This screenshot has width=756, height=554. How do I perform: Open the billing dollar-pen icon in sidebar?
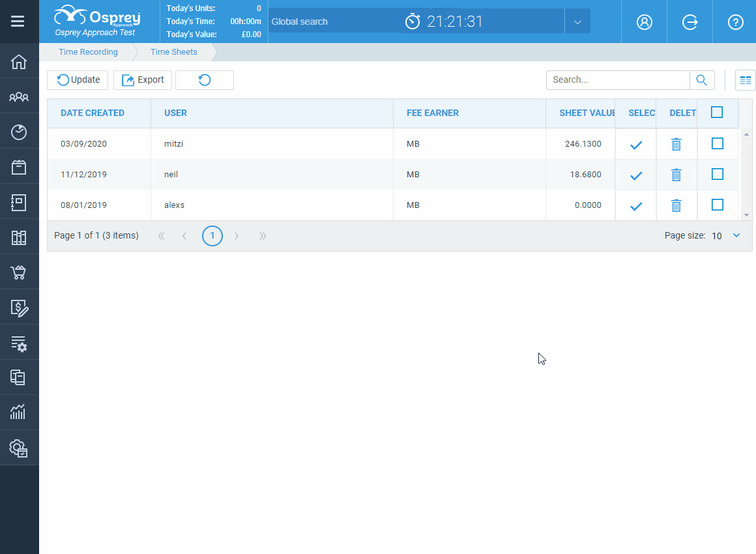(19, 308)
